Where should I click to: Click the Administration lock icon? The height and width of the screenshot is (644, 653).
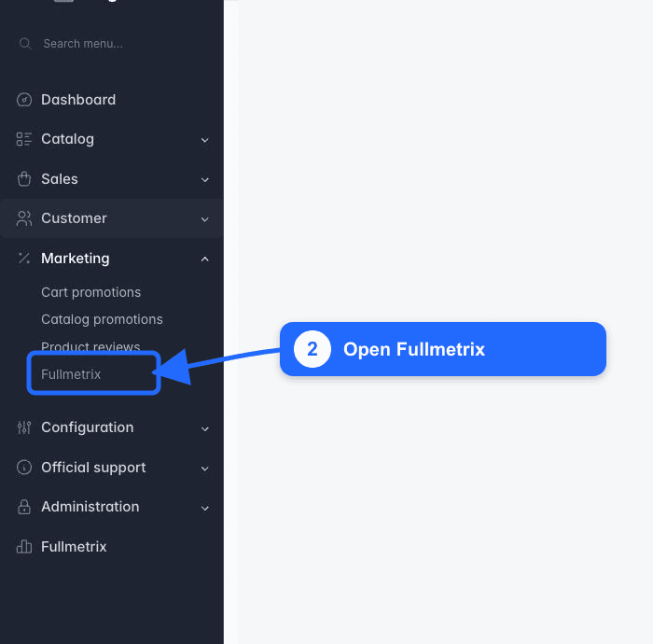coord(24,507)
